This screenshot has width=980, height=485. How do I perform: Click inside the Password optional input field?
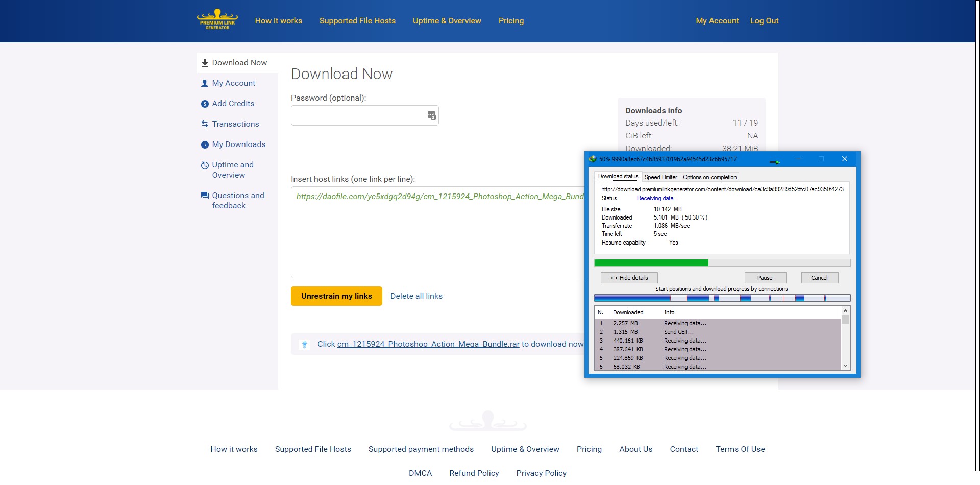[357, 115]
